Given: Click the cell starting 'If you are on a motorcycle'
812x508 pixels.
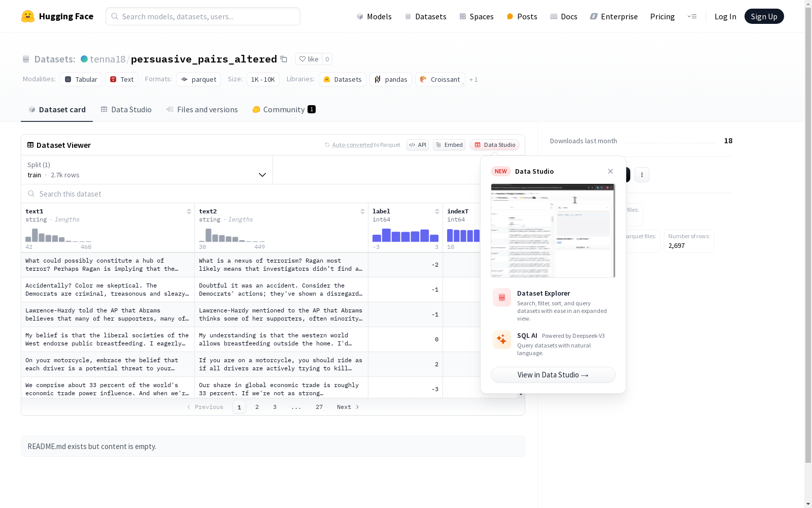Looking at the screenshot, I should click(281, 364).
